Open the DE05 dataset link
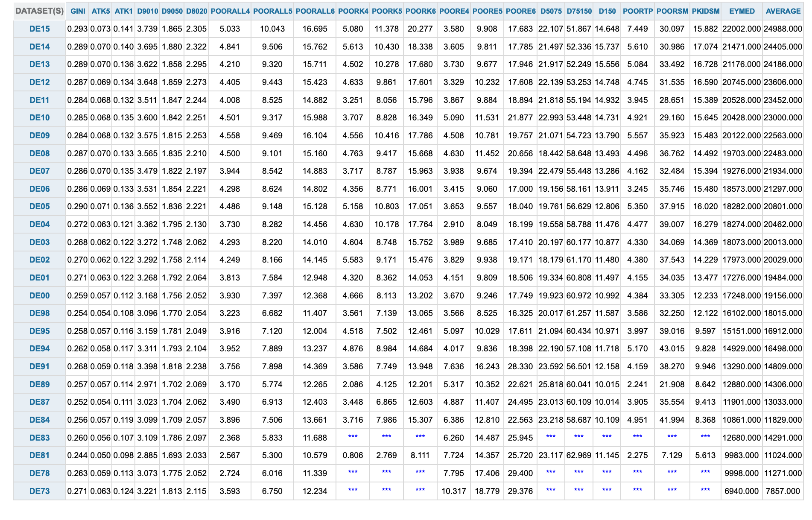This screenshot has width=812, height=520. click(x=39, y=207)
